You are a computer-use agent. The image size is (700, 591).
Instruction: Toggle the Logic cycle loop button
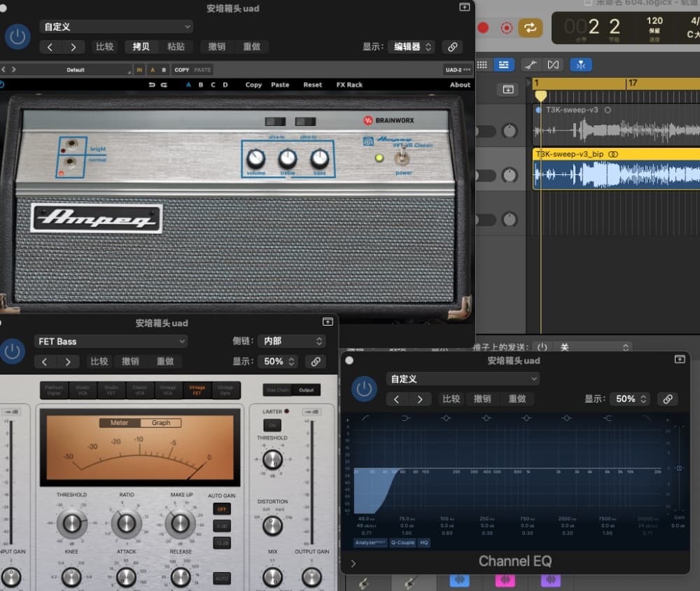(530, 28)
